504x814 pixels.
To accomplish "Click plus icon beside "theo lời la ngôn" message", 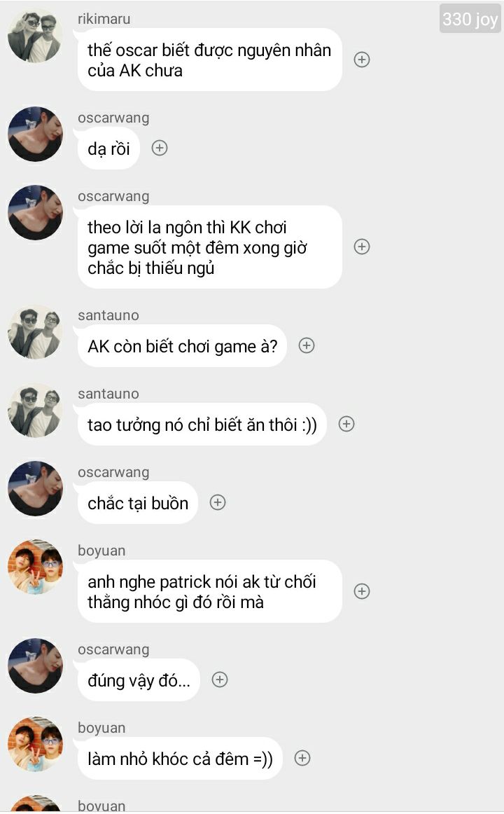I will [x=362, y=247].
